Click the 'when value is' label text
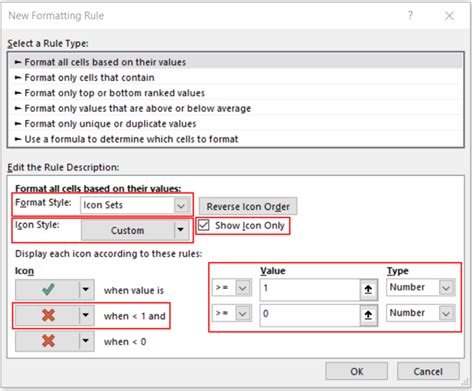 coord(134,290)
